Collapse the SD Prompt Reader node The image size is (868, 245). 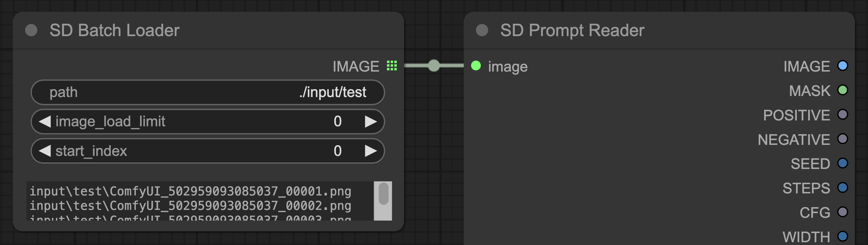tap(482, 30)
